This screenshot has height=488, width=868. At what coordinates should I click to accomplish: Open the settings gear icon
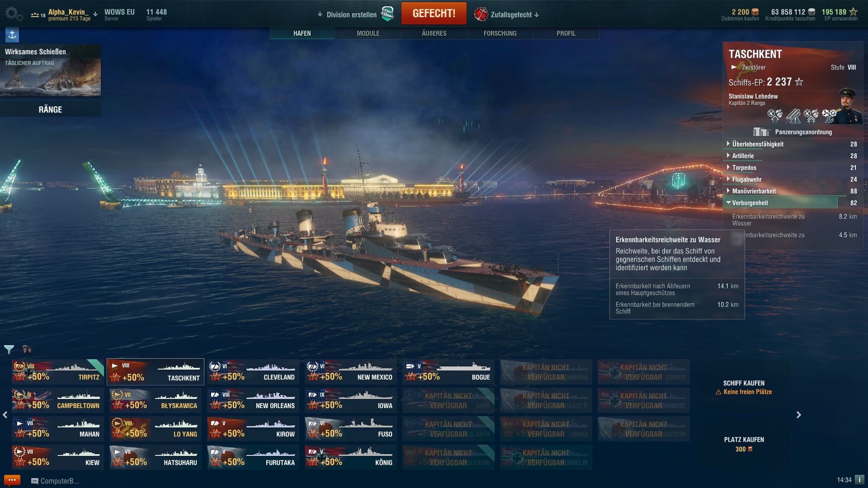pyautogui.click(x=13, y=14)
